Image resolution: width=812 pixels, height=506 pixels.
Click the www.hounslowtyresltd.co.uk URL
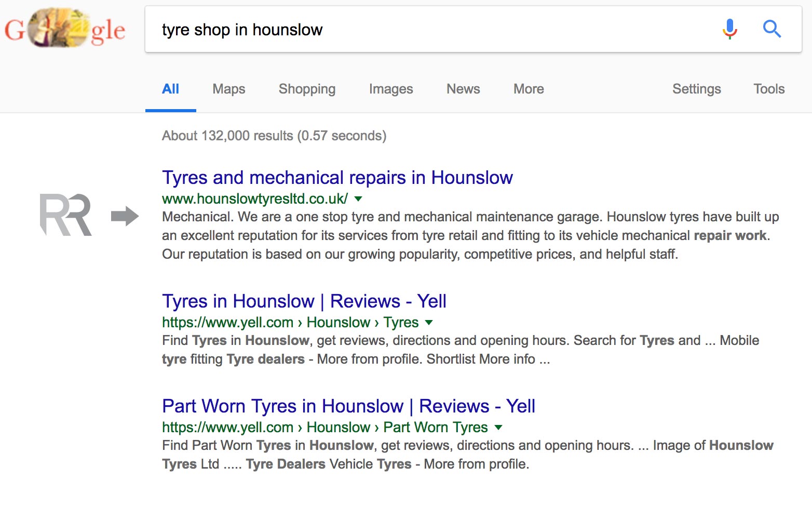[254, 199]
